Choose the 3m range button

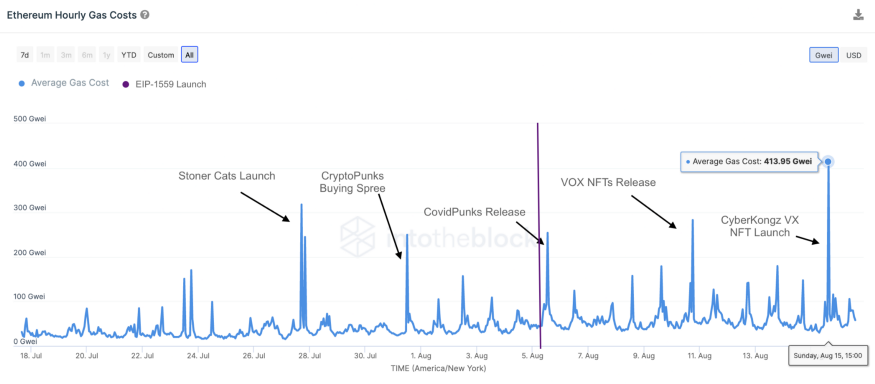point(66,55)
